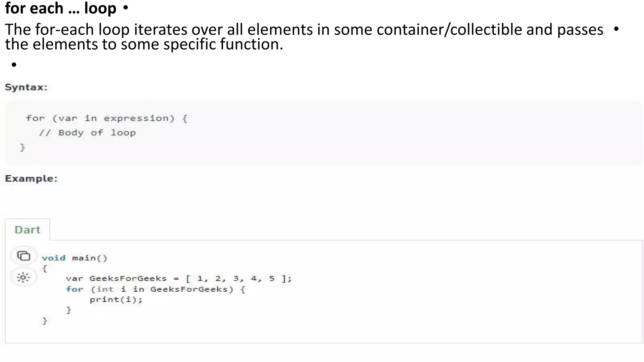
Task: Click the list literal [ 1, 2, 3, 4, 5 ]
Action: tap(239, 278)
